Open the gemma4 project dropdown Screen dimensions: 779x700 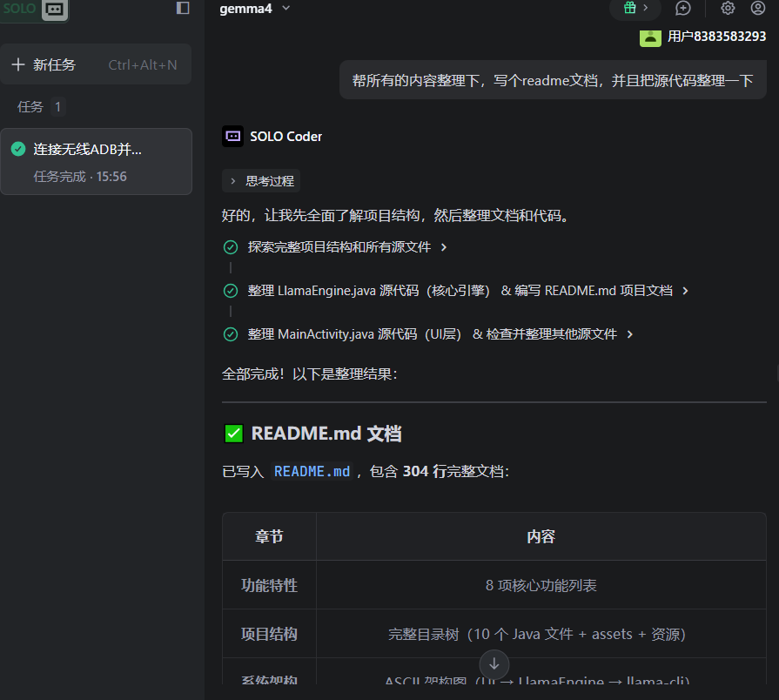pyautogui.click(x=255, y=8)
